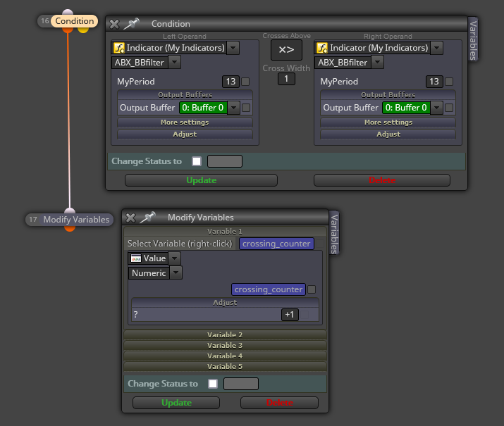Toggle checkbox next to +1 adjust value

pos(305,315)
